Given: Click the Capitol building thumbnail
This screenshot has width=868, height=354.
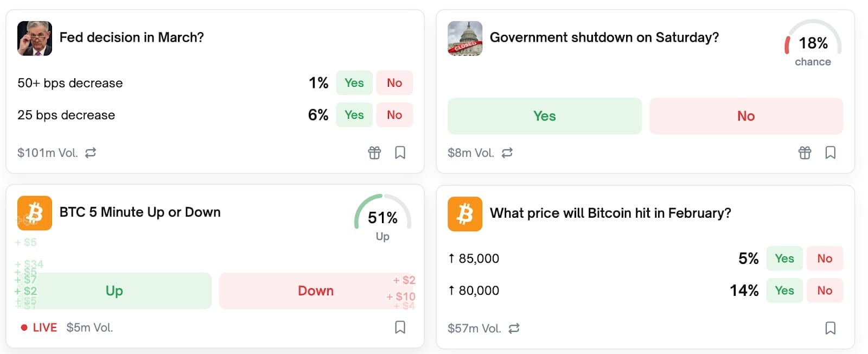Looking at the screenshot, I should [x=465, y=38].
